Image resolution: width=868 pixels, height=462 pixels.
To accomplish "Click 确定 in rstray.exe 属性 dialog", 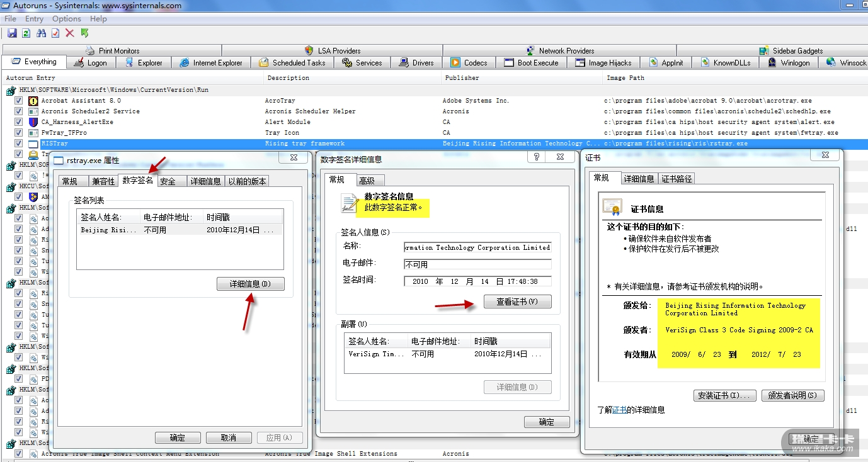I will tap(178, 437).
